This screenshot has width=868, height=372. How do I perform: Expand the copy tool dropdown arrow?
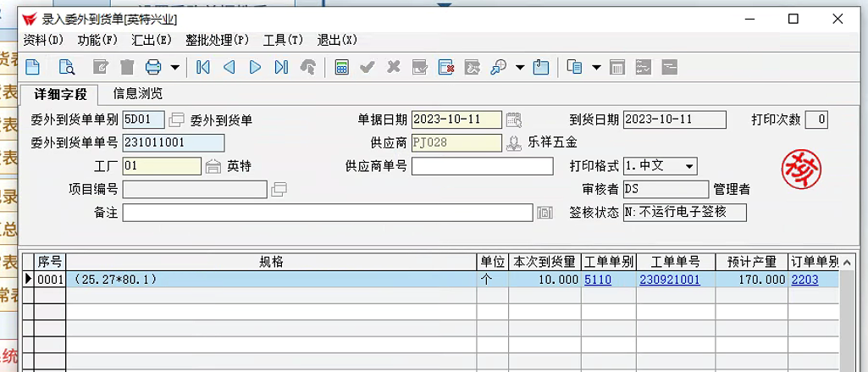click(x=596, y=67)
